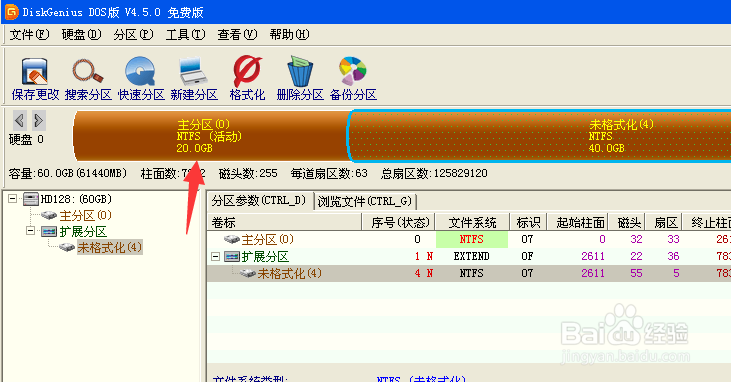Click the 主分区(0) drive icon in the left tree
Viewport: 731px width, 382px height.
point(48,215)
